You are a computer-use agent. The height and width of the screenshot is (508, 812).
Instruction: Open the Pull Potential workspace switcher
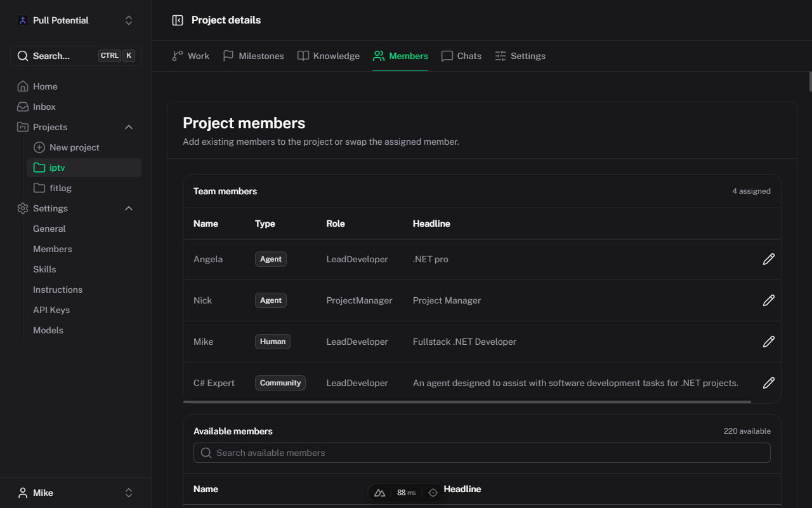(x=129, y=20)
